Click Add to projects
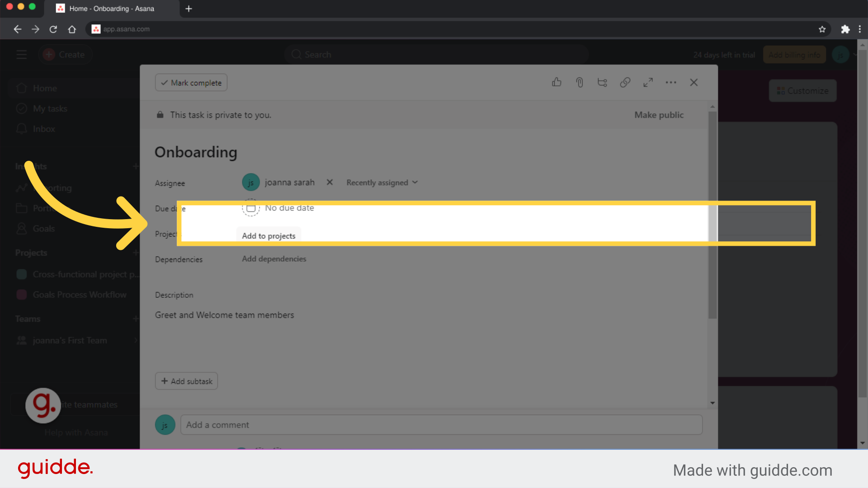Viewport: 868px width, 488px height. [268, 235]
